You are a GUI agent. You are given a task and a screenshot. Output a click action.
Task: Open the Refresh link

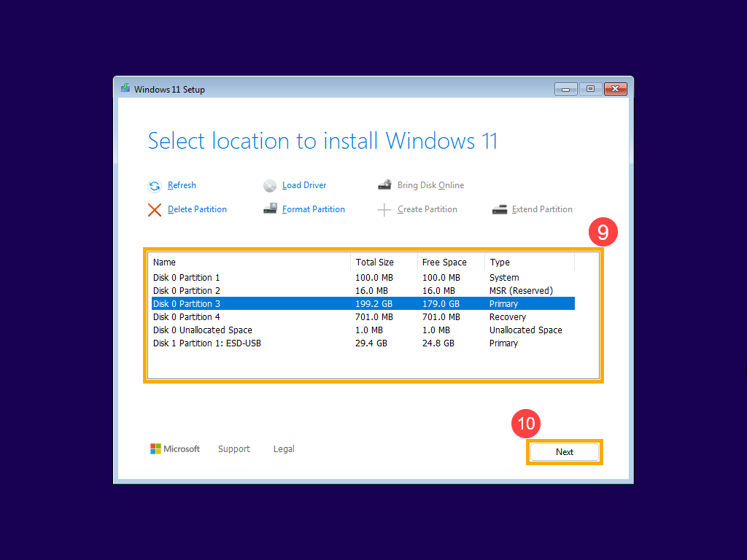(182, 185)
